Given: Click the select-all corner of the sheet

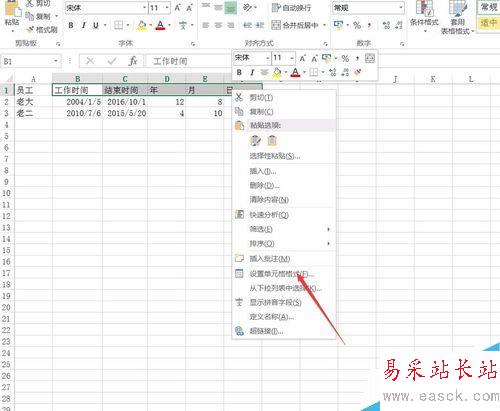Looking at the screenshot, I should pyautogui.click(x=7, y=79).
